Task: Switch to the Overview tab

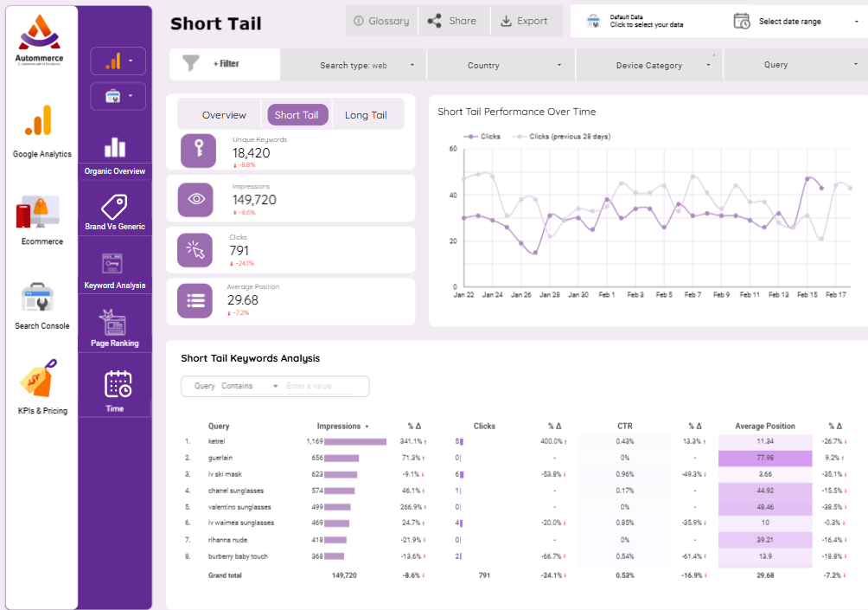Action: 224,115
